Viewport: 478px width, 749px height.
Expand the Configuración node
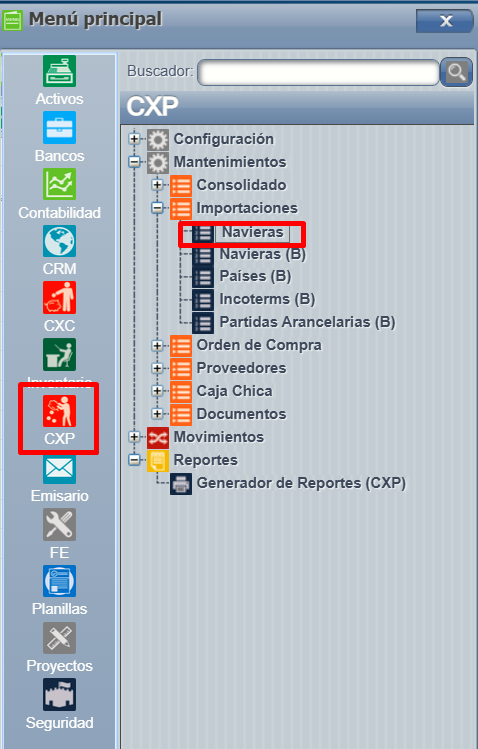[x=135, y=139]
